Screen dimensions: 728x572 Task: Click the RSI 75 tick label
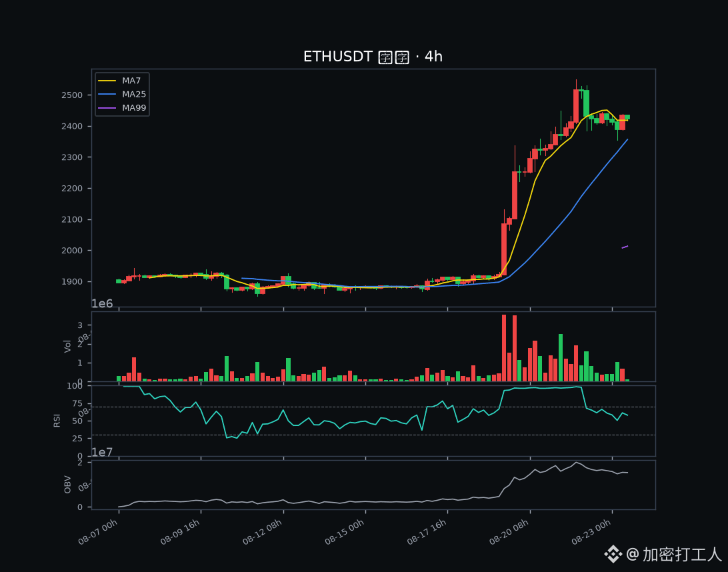click(x=77, y=404)
